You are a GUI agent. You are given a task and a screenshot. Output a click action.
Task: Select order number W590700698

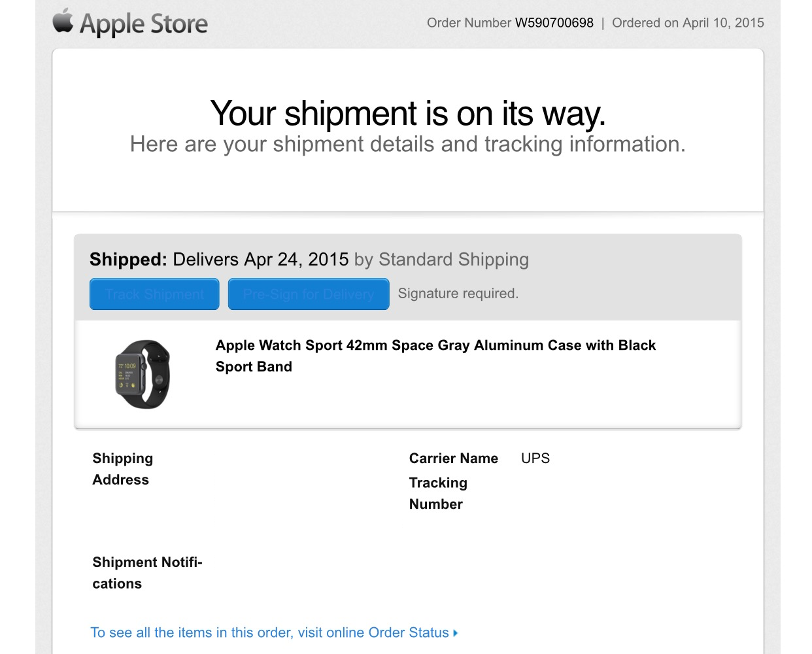554,23
